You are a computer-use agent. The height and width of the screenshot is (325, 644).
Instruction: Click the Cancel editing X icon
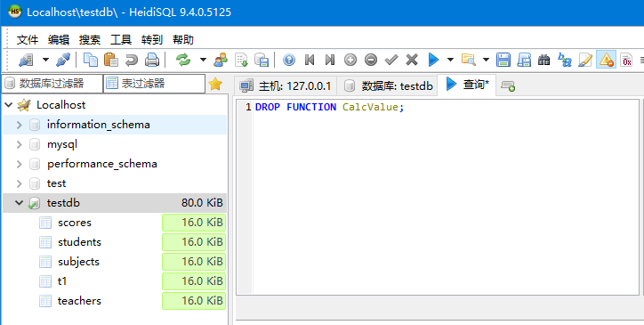click(x=412, y=60)
